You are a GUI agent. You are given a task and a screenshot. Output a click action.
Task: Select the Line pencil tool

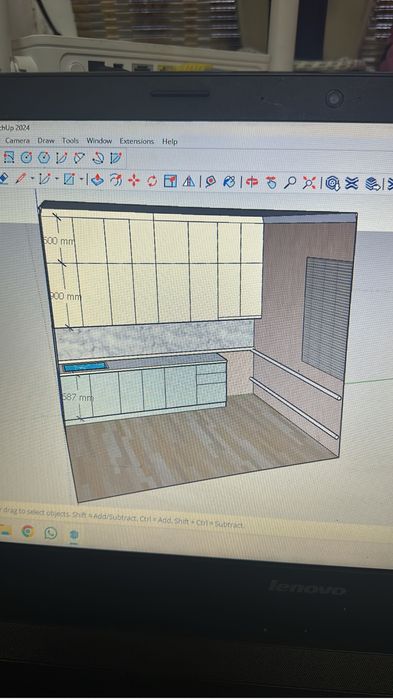20,179
